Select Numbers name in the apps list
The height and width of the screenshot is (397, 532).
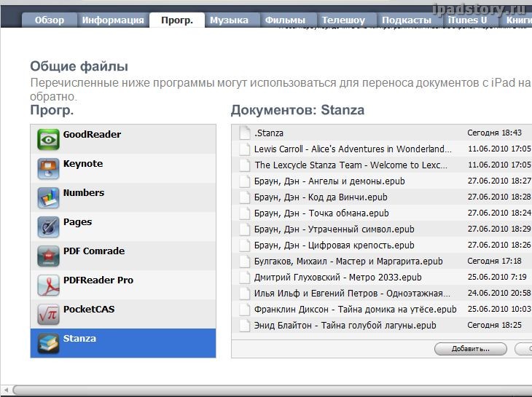84,193
